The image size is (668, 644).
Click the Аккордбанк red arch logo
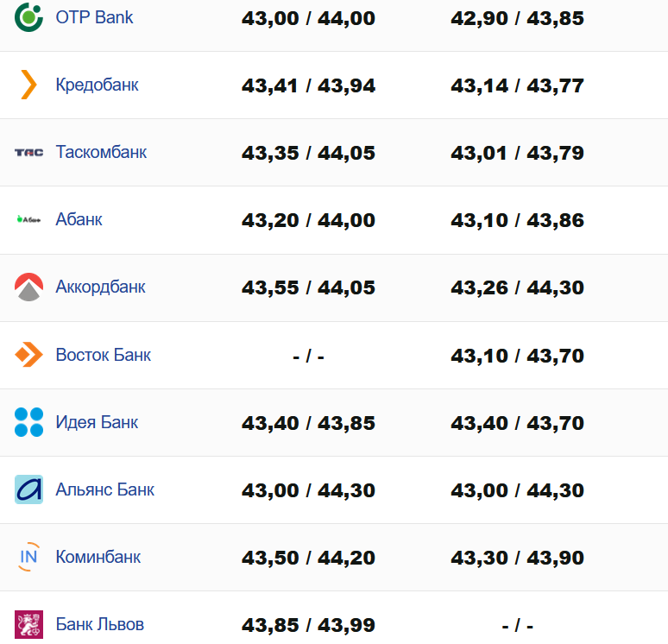click(x=28, y=287)
